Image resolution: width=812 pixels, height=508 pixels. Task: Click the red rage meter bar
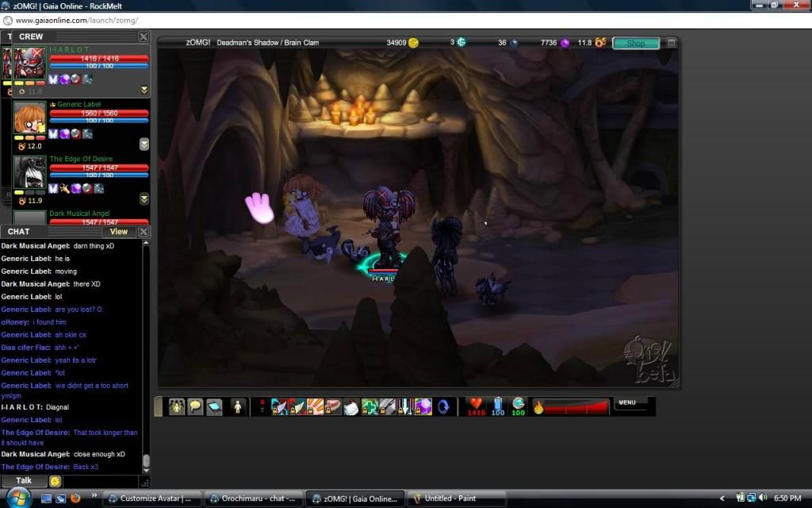pos(576,407)
